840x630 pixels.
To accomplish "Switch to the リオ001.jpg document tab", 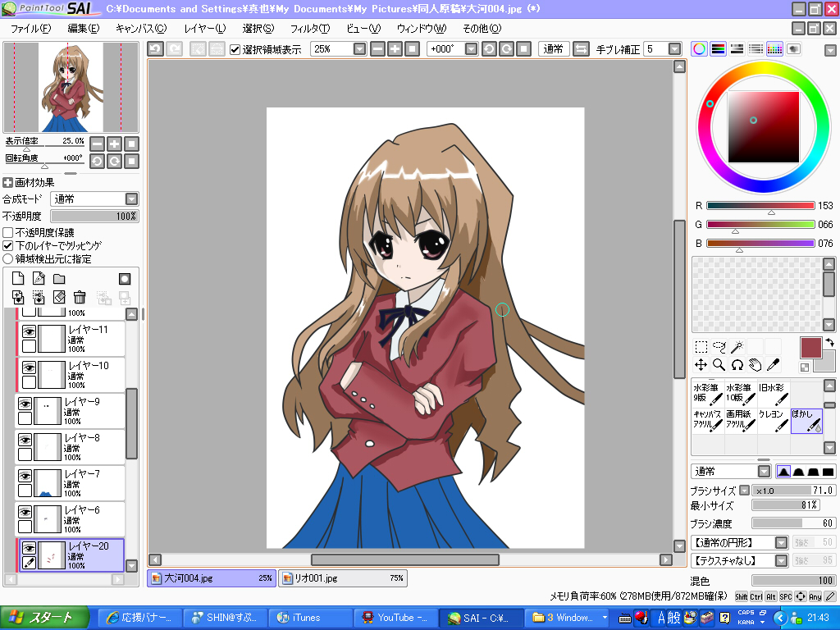I will coord(343,578).
